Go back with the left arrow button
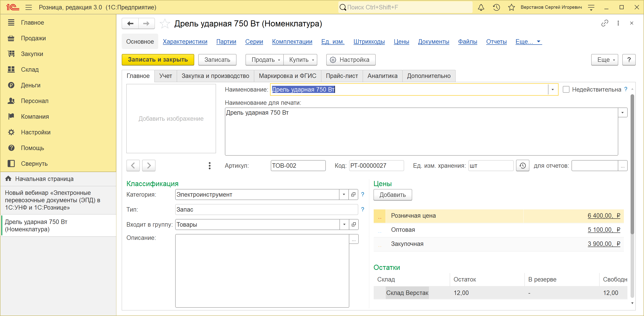The height and width of the screenshot is (316, 644). point(130,24)
